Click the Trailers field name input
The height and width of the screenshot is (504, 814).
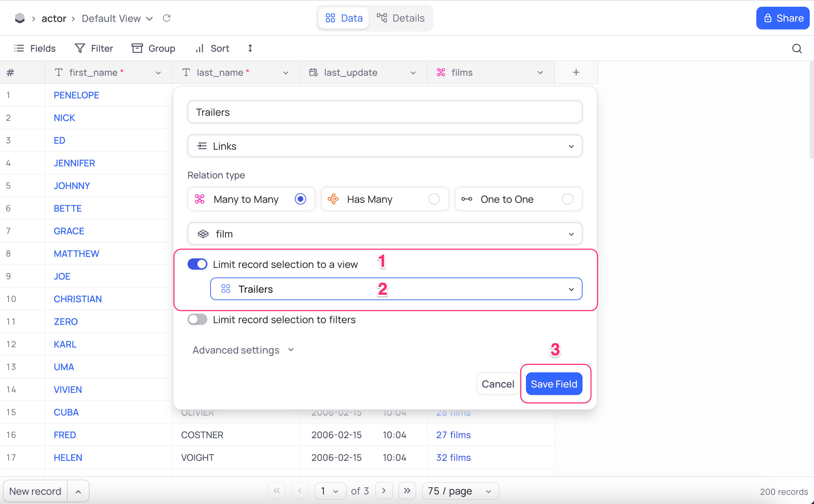tap(385, 112)
